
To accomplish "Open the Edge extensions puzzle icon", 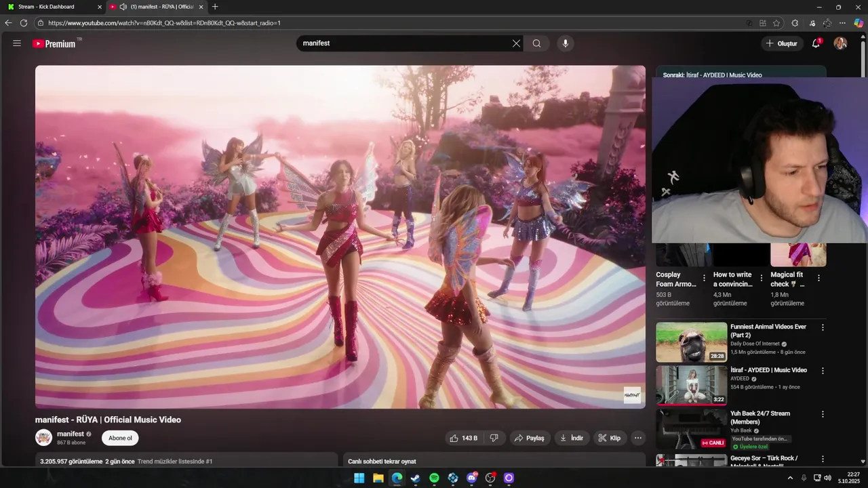I will tap(795, 23).
